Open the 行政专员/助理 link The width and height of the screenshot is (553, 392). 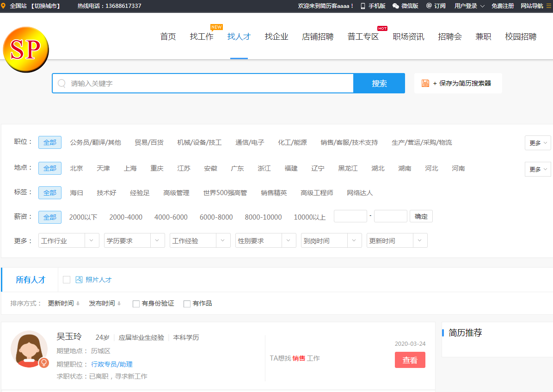coord(112,364)
